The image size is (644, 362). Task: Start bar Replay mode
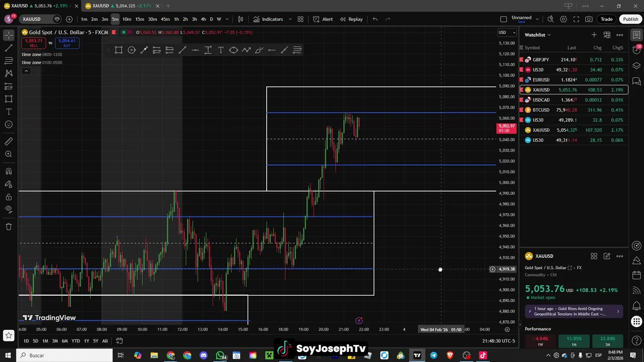click(351, 19)
